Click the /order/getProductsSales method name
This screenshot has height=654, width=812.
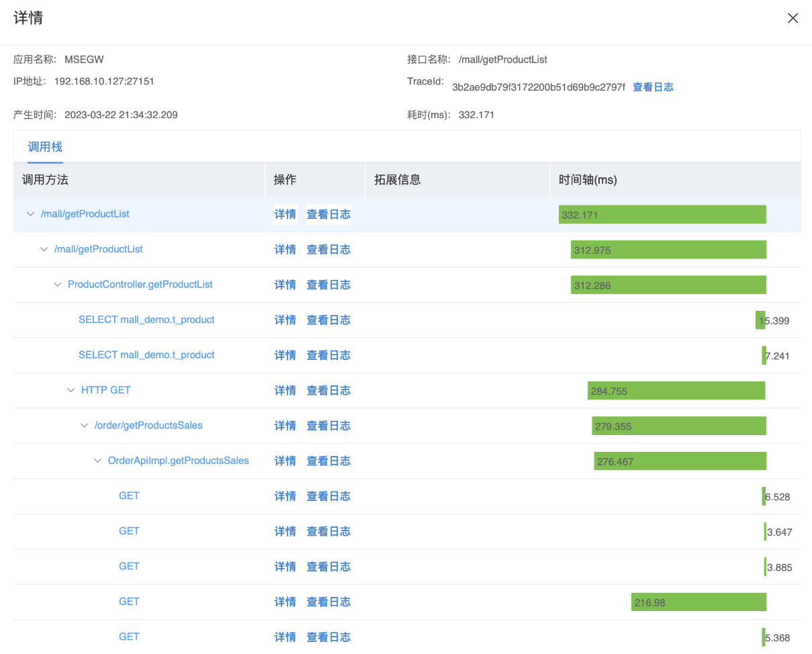tap(148, 426)
